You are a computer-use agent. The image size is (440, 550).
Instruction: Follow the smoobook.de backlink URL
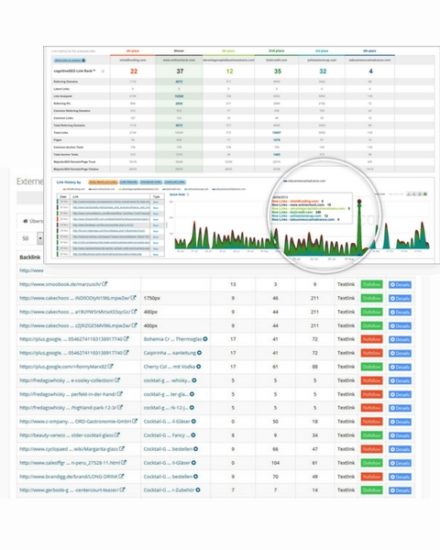tap(60, 284)
